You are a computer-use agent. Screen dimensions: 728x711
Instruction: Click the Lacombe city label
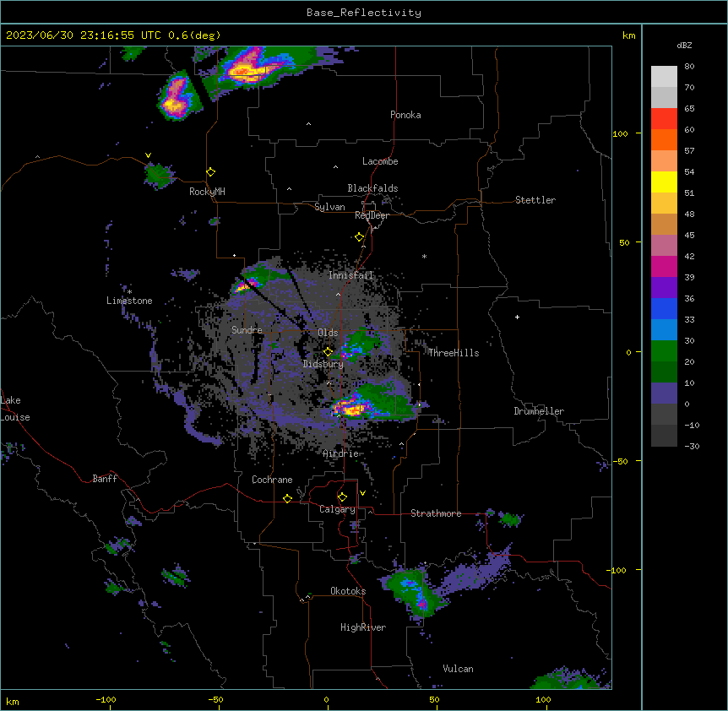coord(380,161)
